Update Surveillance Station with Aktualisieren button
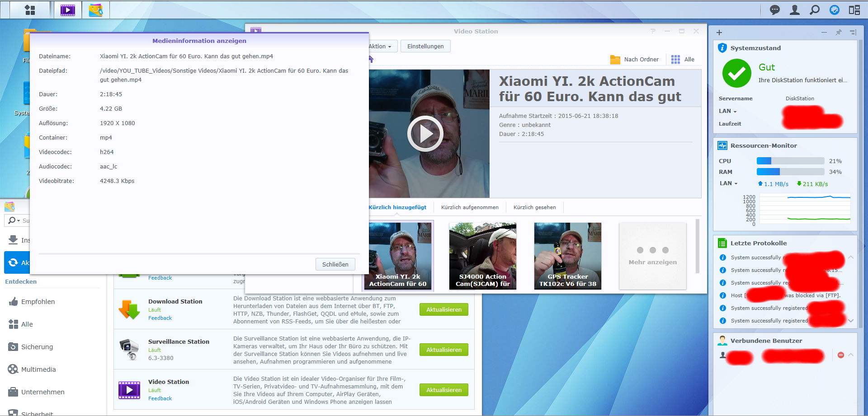This screenshot has width=868, height=416. pyautogui.click(x=443, y=350)
